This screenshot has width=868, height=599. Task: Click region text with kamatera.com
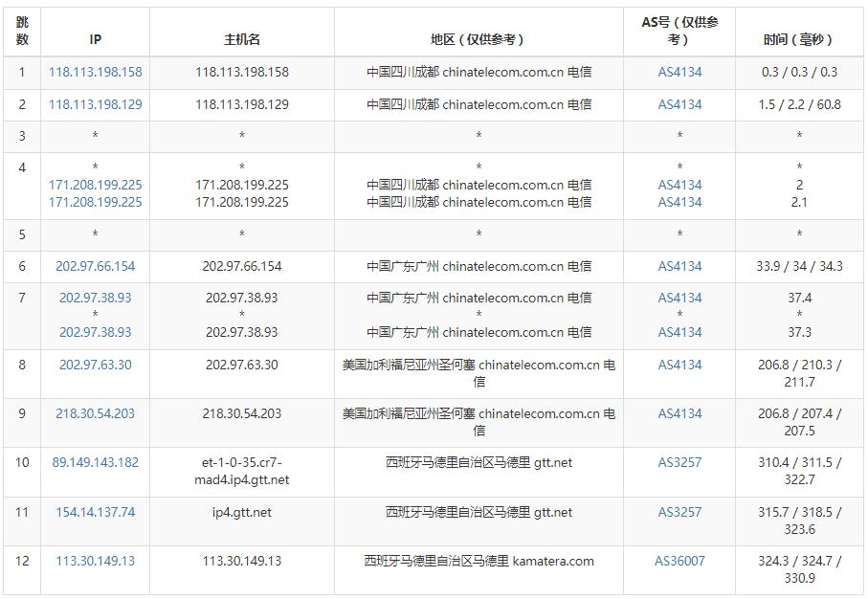(x=479, y=561)
